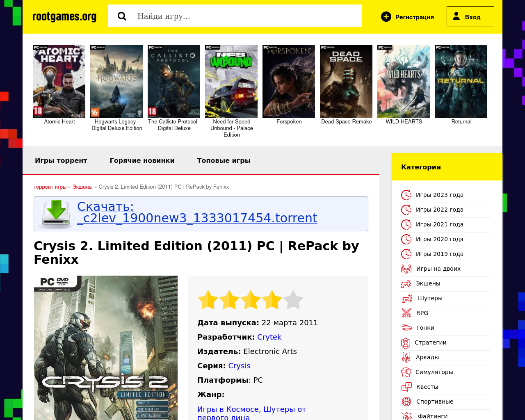Open the Игры торрент tab
Viewport: 525px width, 420px height.
coord(61,160)
